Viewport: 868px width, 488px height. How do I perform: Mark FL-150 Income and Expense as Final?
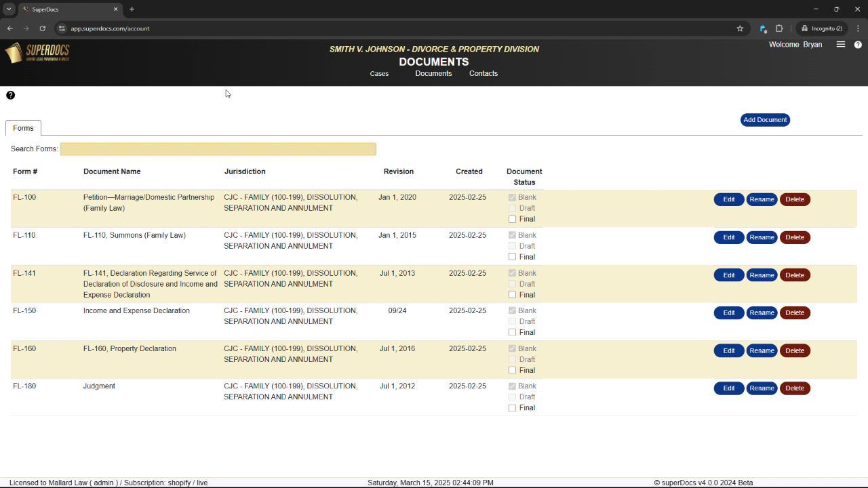pyautogui.click(x=512, y=333)
